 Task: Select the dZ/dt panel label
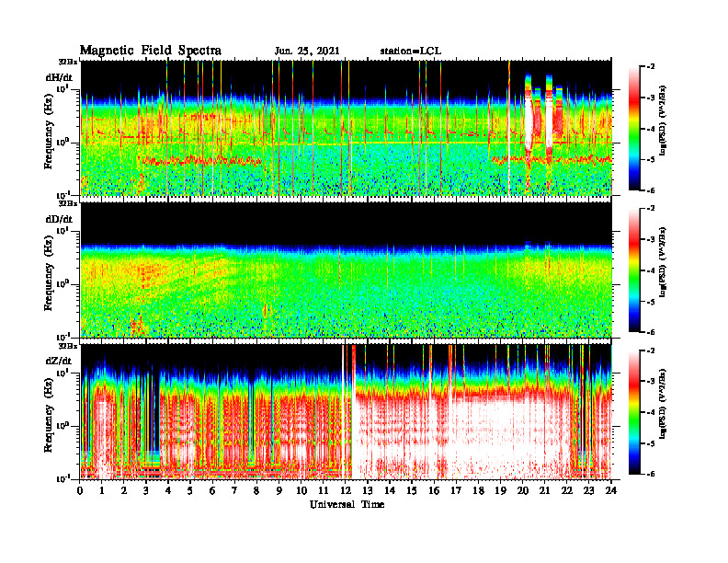(x=59, y=361)
